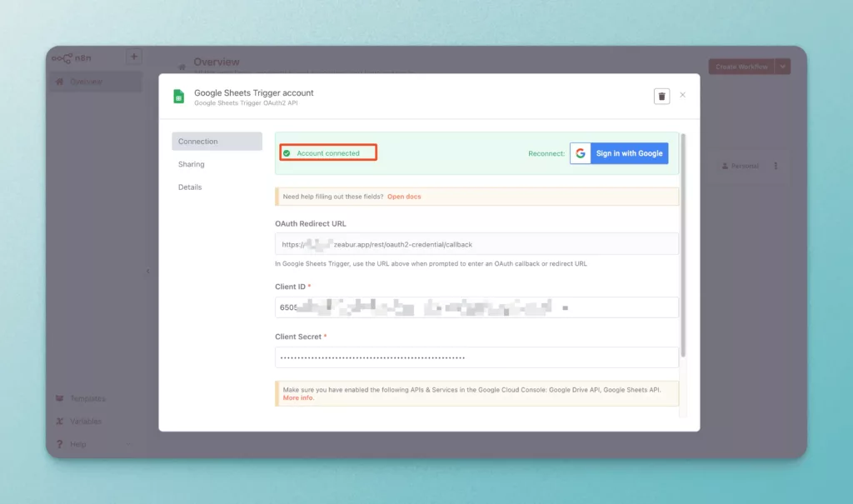Image resolution: width=853 pixels, height=504 pixels.
Task: Click Sign in with Google button
Action: pyautogui.click(x=619, y=153)
